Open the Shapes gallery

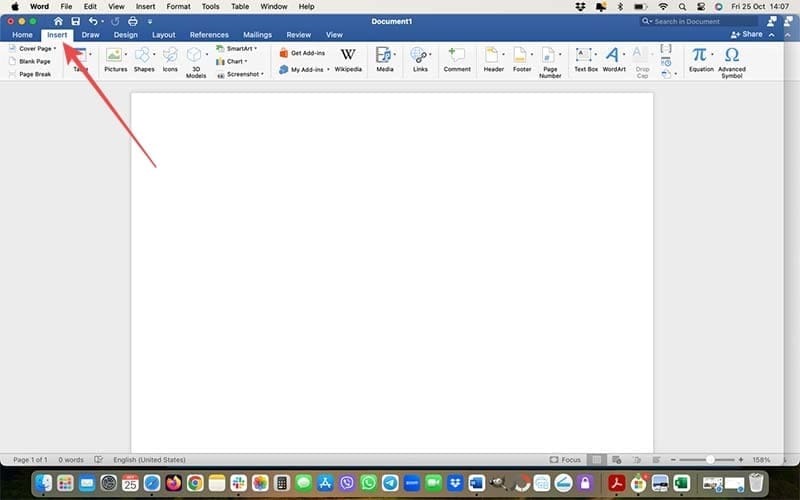pos(144,60)
